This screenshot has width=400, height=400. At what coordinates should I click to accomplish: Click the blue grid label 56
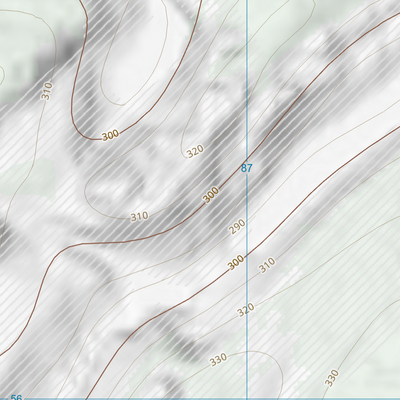point(16,397)
